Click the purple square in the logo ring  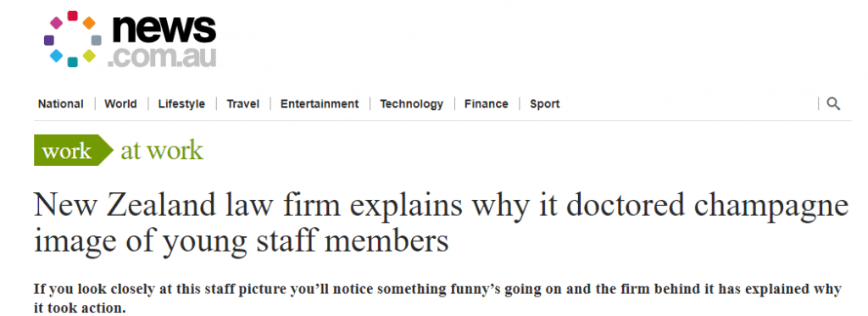pyautogui.click(x=48, y=40)
